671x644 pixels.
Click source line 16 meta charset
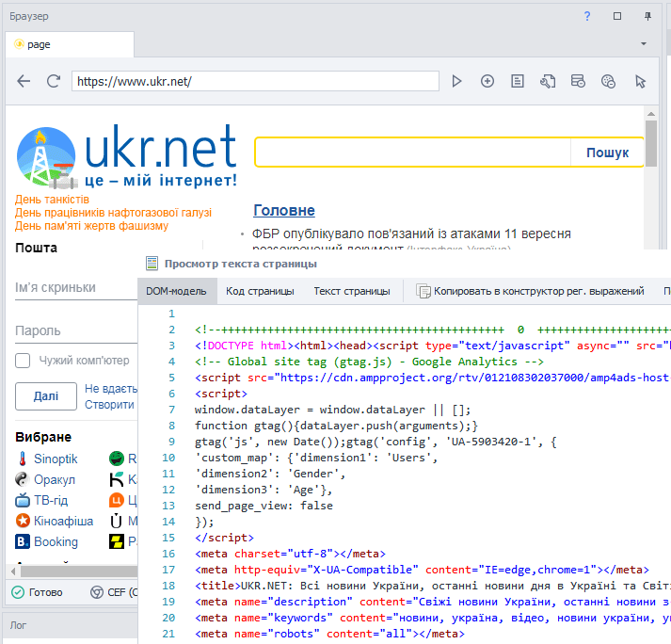pos(290,554)
